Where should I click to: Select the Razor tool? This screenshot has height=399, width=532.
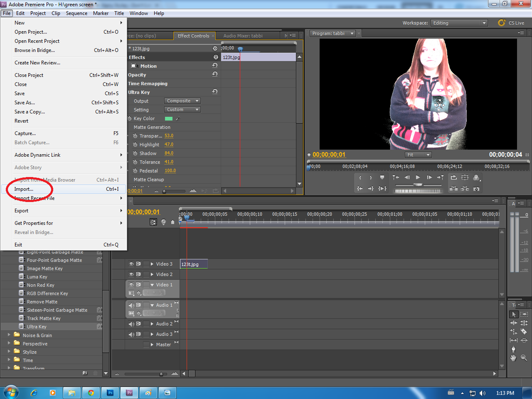(524, 332)
